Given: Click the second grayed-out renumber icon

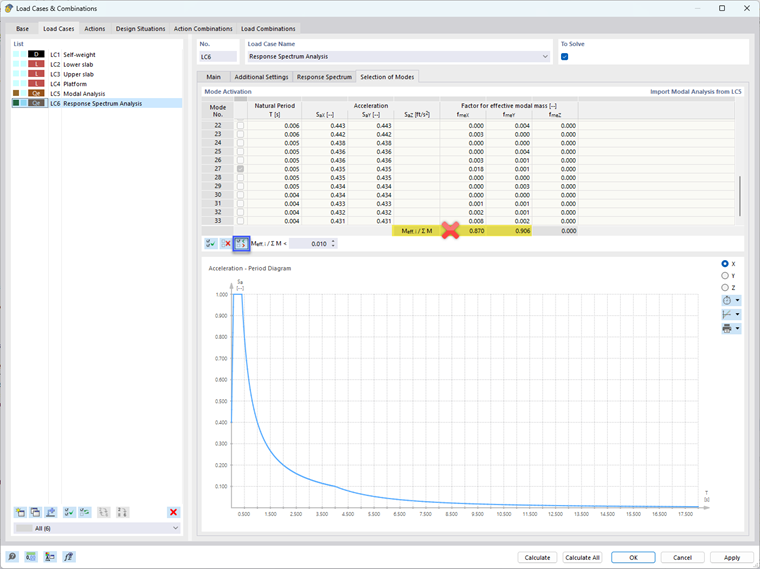Looking at the screenshot, I should point(122,512).
